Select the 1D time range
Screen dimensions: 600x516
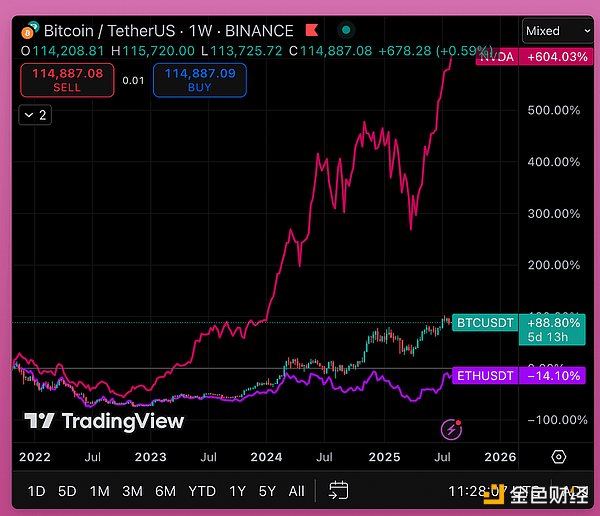click(x=36, y=491)
